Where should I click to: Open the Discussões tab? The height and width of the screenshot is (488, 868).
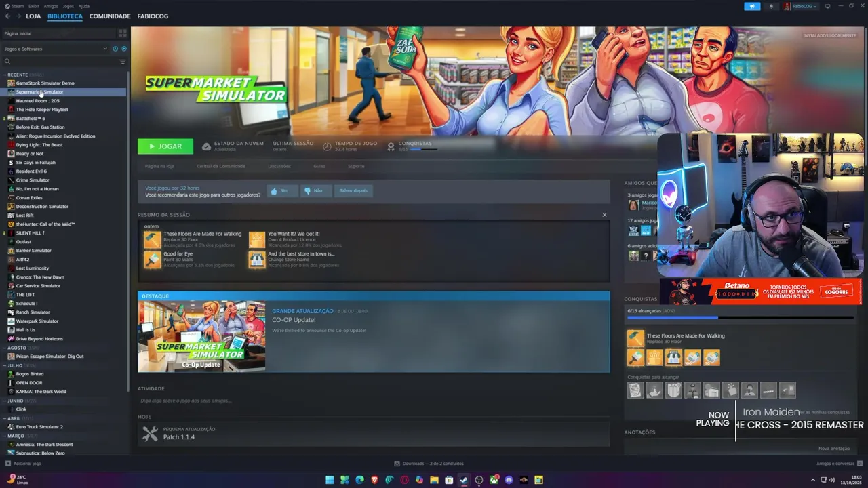279,166
